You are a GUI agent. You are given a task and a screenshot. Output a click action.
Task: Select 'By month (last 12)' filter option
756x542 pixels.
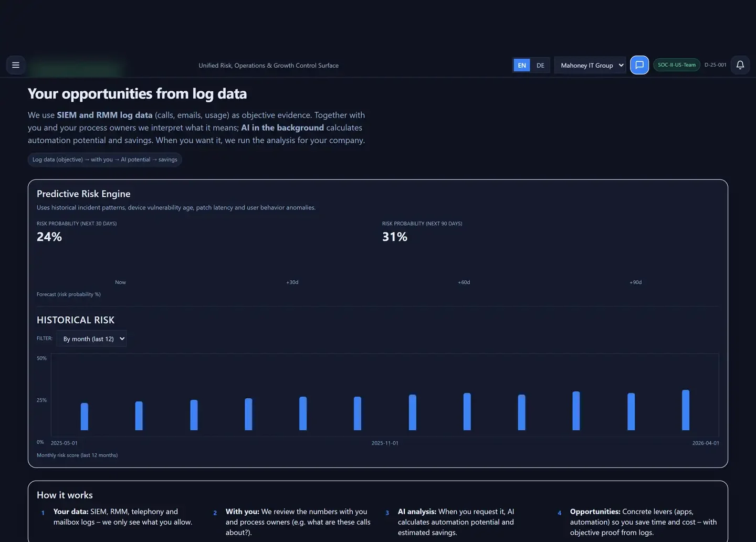(88, 338)
